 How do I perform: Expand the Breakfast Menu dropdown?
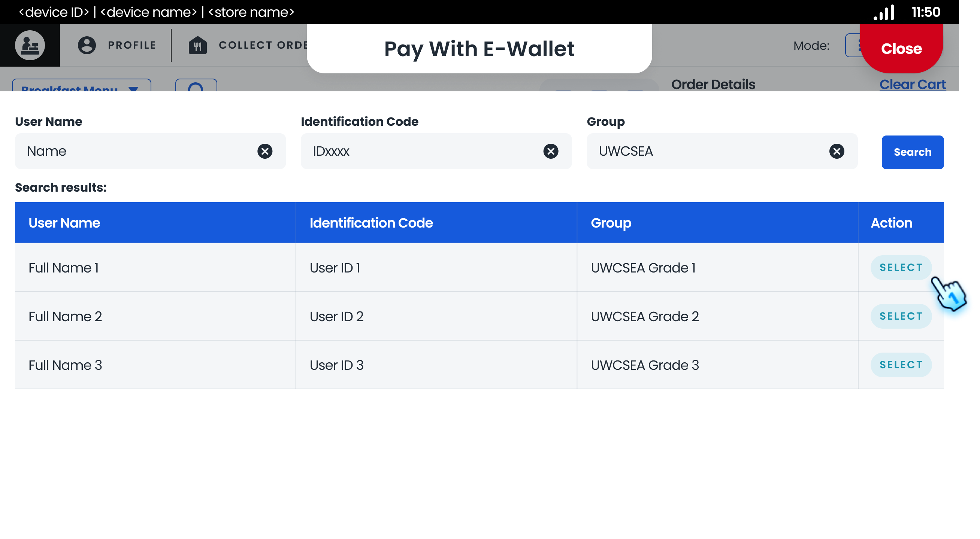click(x=81, y=87)
